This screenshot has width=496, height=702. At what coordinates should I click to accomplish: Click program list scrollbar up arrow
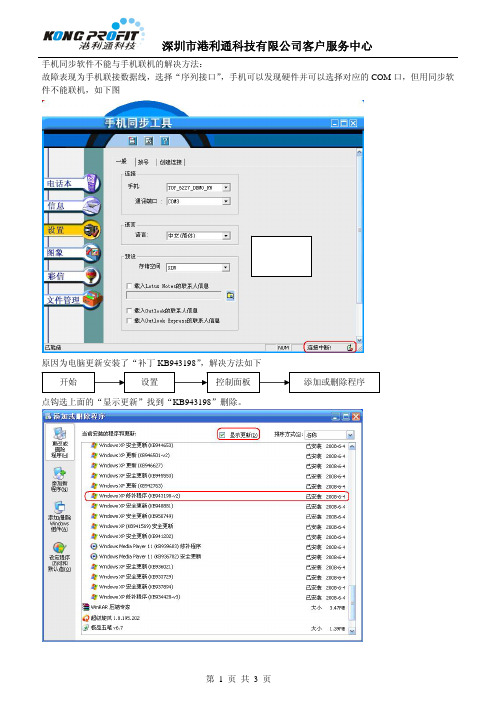352,446
